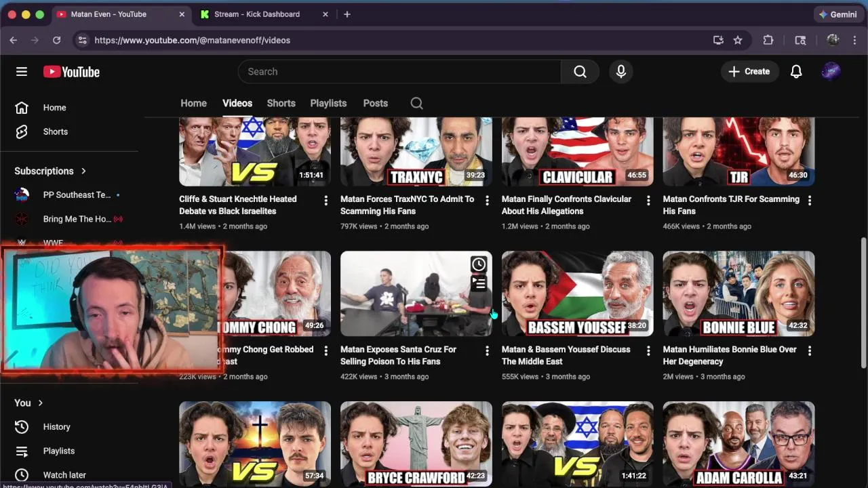
Task: Open Gemini button in Chrome
Action: [838, 14]
